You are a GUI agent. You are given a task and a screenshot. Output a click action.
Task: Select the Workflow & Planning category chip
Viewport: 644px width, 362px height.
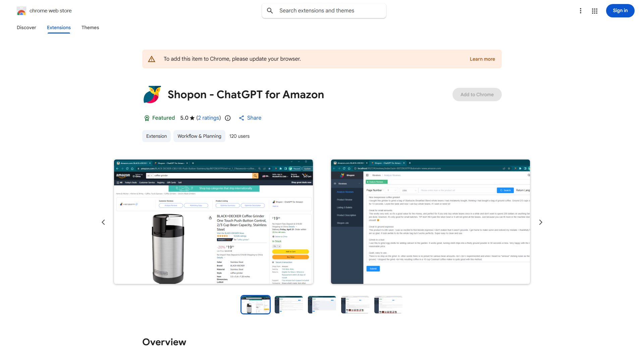pos(199,136)
